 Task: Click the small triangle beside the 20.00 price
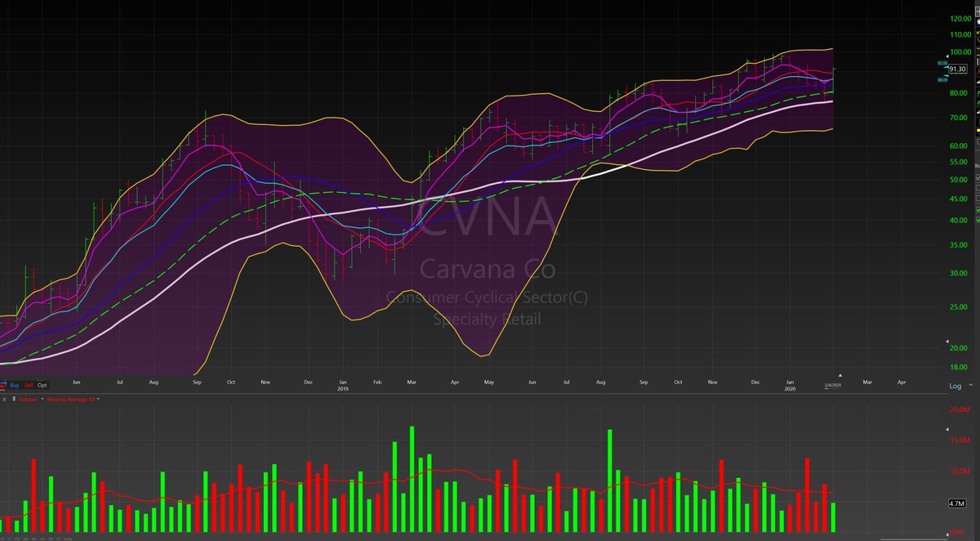pyautogui.click(x=947, y=342)
